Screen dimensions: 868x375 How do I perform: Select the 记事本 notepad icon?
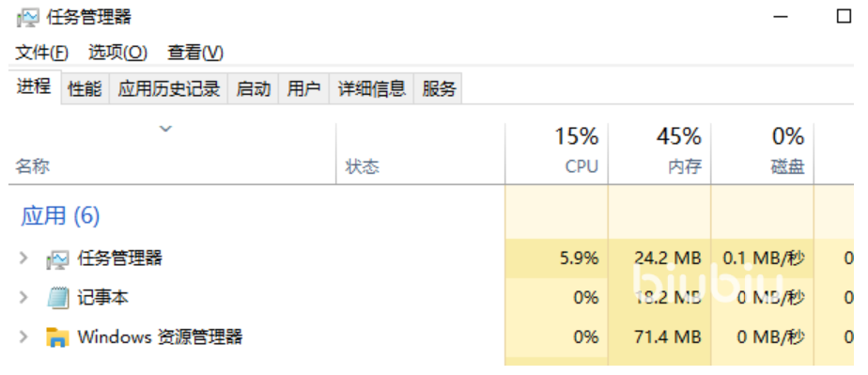(x=57, y=298)
